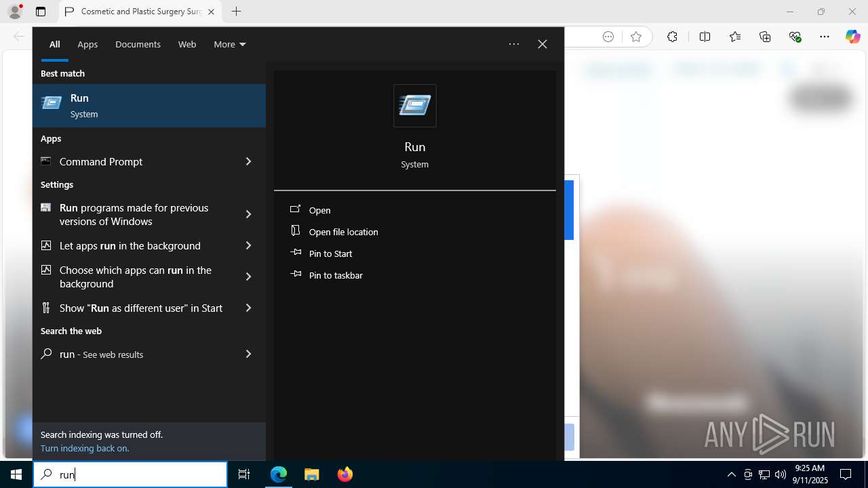Open Edge Browser essentials icon
The width and height of the screenshot is (868, 488).
(795, 37)
